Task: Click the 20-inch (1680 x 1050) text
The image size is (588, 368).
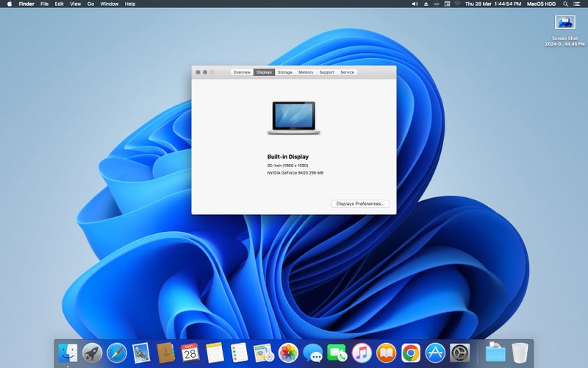Action: 287,165
